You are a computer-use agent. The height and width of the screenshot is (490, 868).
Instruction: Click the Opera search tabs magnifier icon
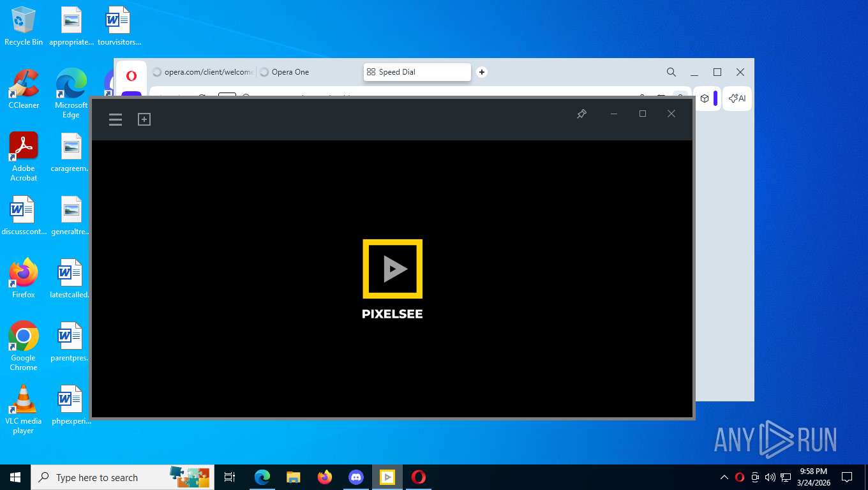tap(671, 72)
